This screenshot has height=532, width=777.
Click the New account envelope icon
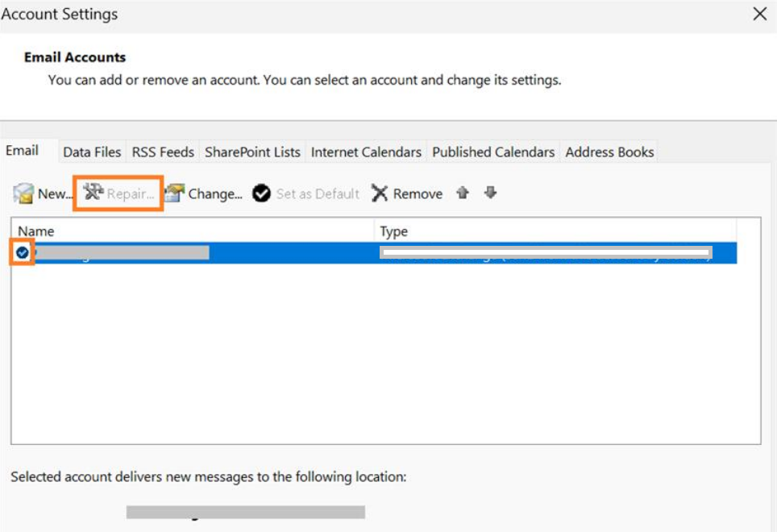pos(23,193)
